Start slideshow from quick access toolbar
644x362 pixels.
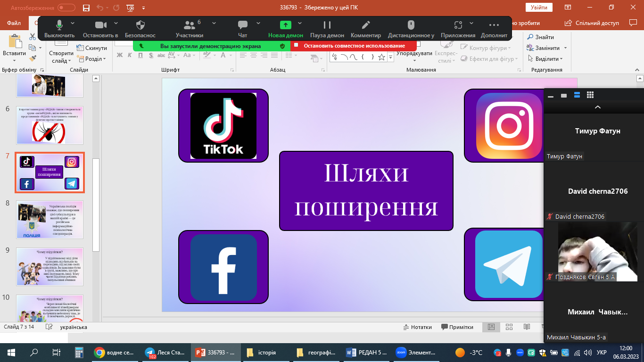click(131, 8)
